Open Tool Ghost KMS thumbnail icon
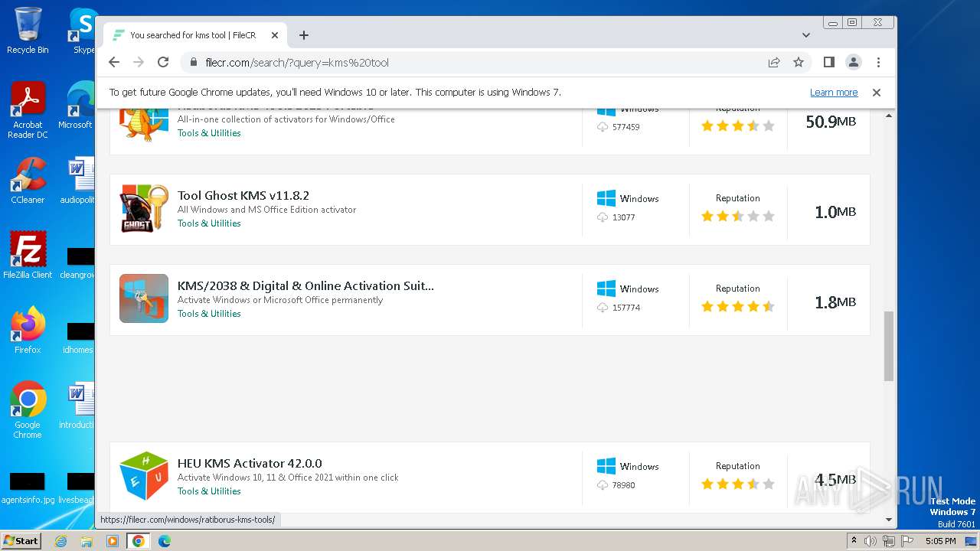 (144, 208)
